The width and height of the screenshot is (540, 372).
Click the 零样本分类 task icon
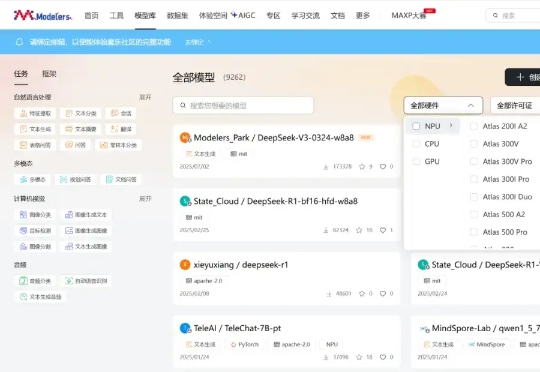(x=104, y=145)
